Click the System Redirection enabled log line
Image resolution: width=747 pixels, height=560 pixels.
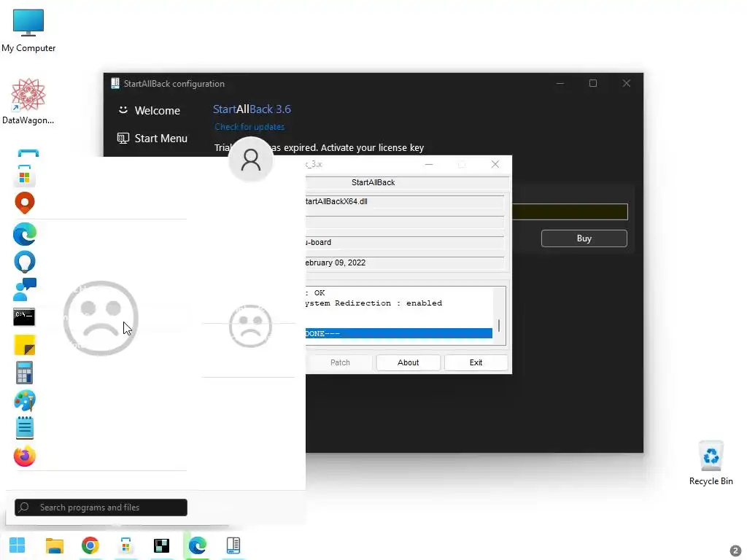374,303
